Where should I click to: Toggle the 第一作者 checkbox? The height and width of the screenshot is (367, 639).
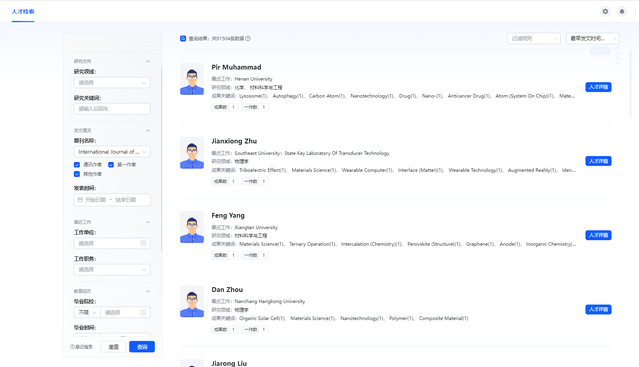click(x=111, y=165)
